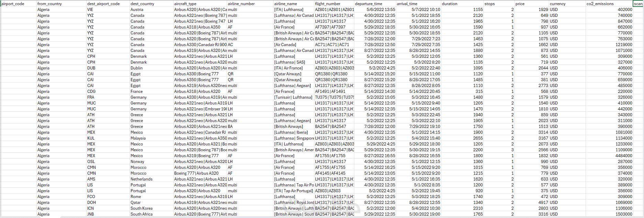The height and width of the screenshot is (218, 644).
Task: Select the Austria destination country cell
Action: pyautogui.click(x=152, y=10)
